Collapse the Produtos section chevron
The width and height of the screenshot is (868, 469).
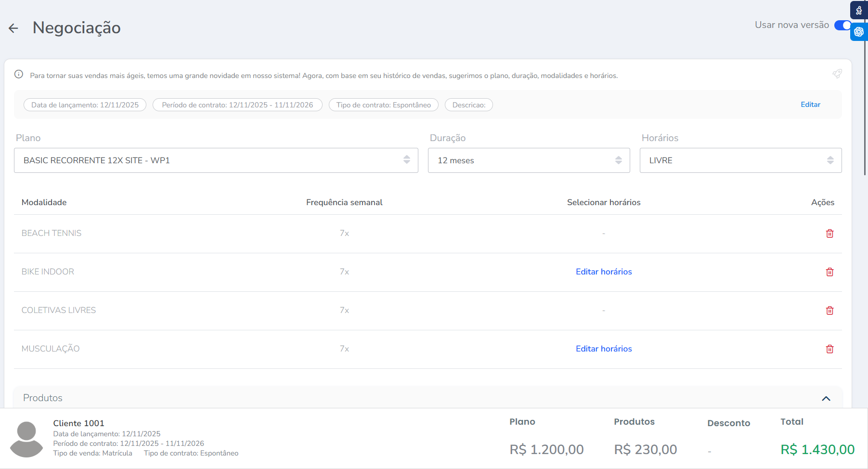[x=826, y=398]
